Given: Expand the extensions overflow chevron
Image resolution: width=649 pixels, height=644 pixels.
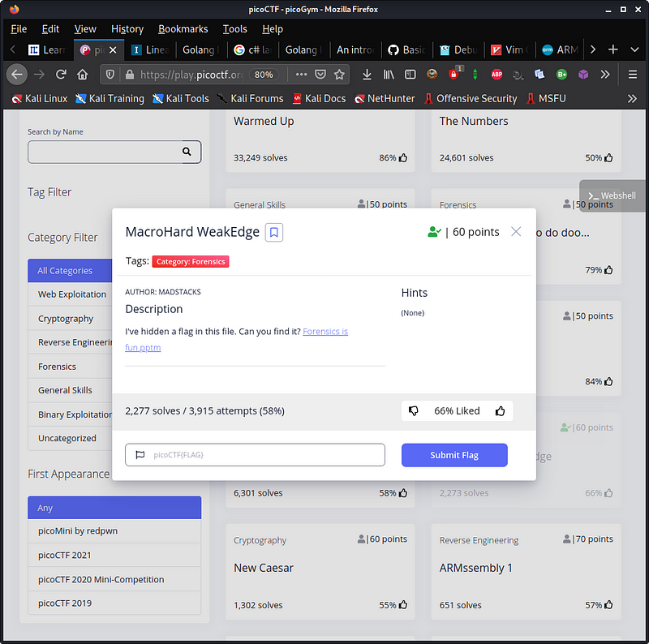Looking at the screenshot, I should [x=605, y=74].
